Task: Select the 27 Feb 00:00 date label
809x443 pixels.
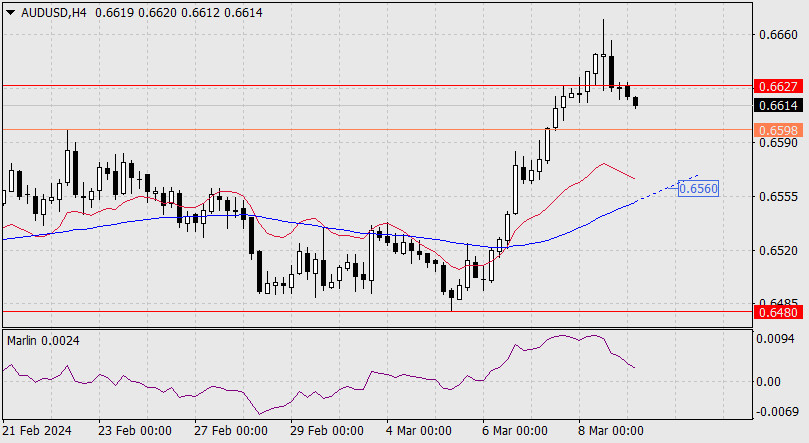Action: (x=231, y=431)
